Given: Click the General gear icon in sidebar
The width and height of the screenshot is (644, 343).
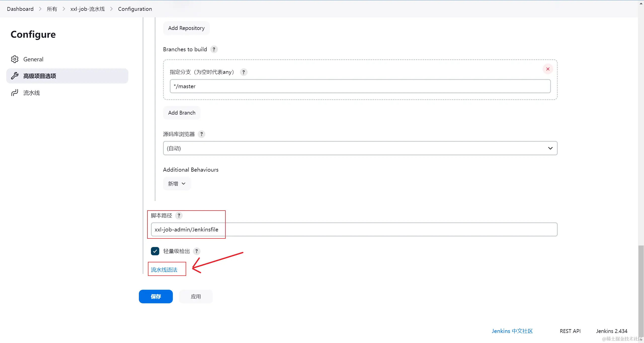Looking at the screenshot, I should [15, 59].
